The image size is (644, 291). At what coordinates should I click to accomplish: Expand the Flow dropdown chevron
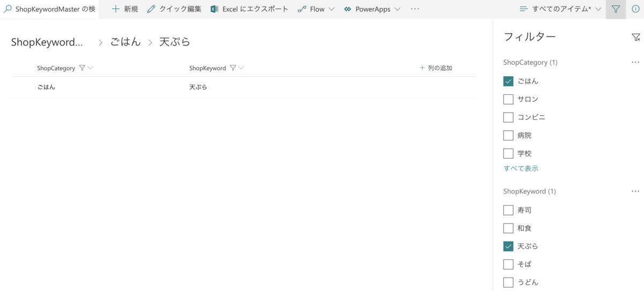331,10
